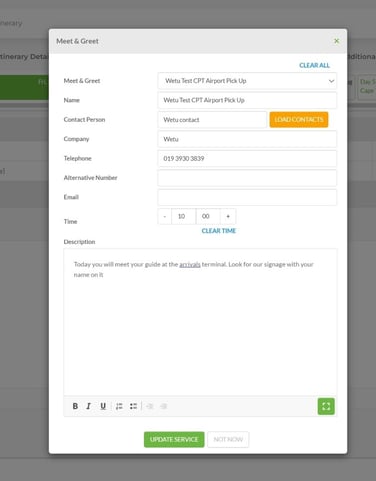
Task: Focus the Contact Person field
Action: click(x=212, y=120)
